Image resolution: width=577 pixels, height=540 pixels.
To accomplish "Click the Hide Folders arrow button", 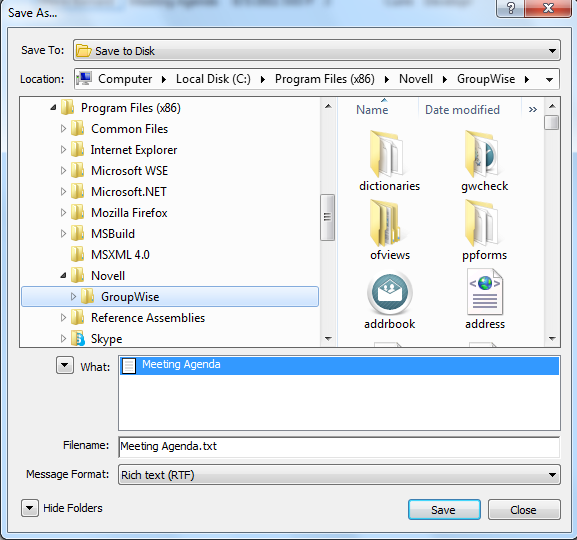I will 30,508.
